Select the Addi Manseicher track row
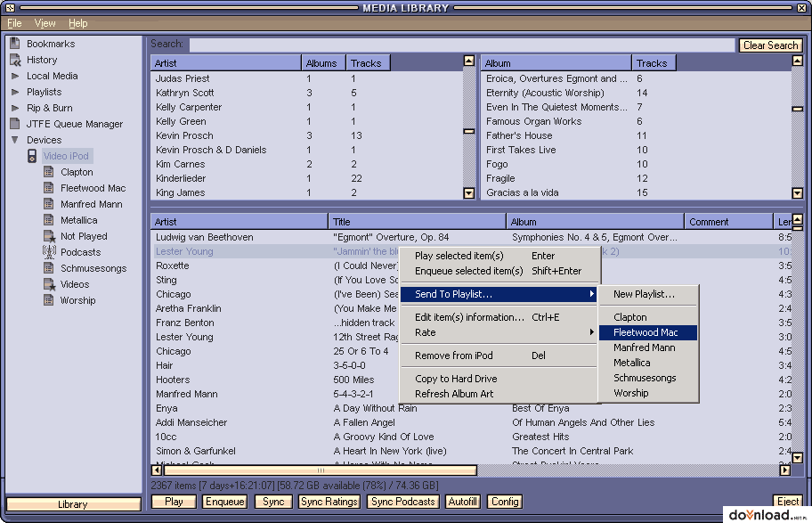 (471, 422)
